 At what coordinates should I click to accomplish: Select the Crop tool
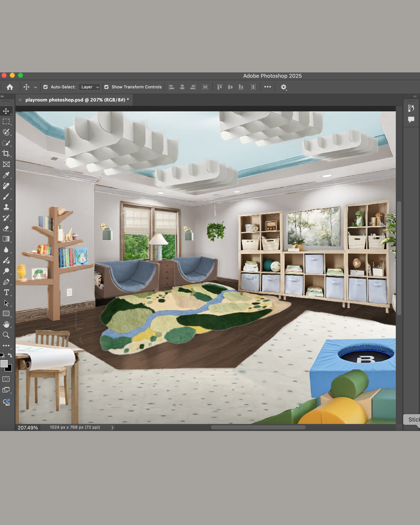pos(6,154)
